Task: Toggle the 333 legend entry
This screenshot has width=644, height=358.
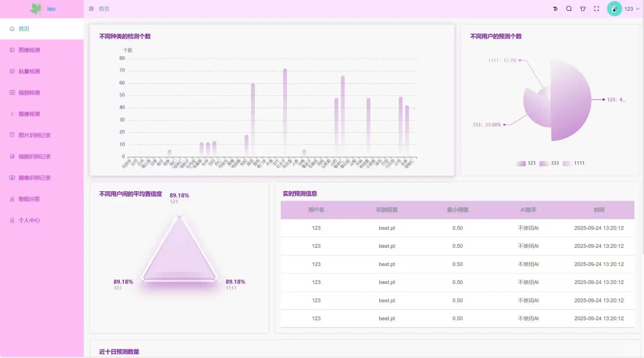Action: [x=549, y=163]
